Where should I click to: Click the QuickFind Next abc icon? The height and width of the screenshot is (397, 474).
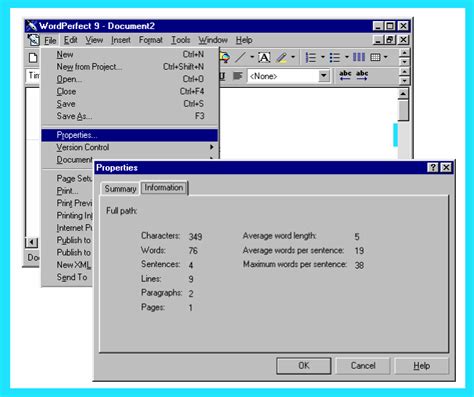click(x=362, y=75)
